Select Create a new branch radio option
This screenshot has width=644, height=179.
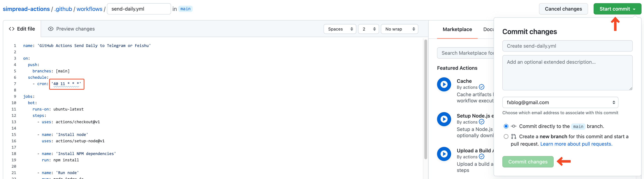(x=506, y=136)
